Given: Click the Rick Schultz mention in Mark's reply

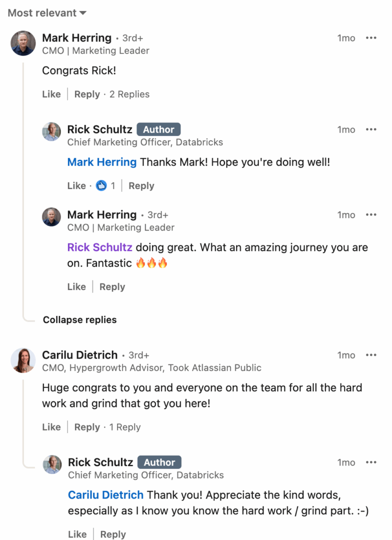Looking at the screenshot, I should point(99,247).
